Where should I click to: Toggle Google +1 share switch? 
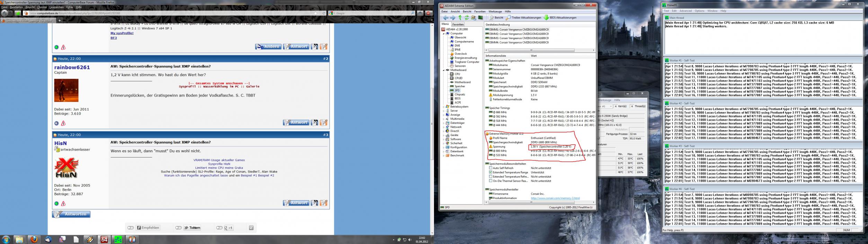click(x=219, y=228)
